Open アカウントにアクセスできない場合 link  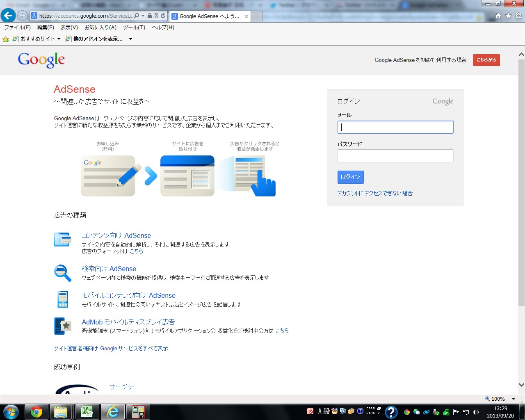click(x=375, y=193)
